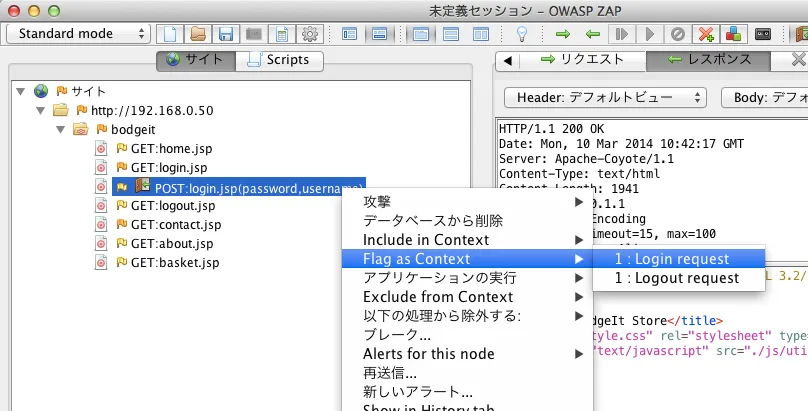Viewport: 808px width, 411px height.
Task: Click the colored blocks add-on icon
Action: click(733, 34)
